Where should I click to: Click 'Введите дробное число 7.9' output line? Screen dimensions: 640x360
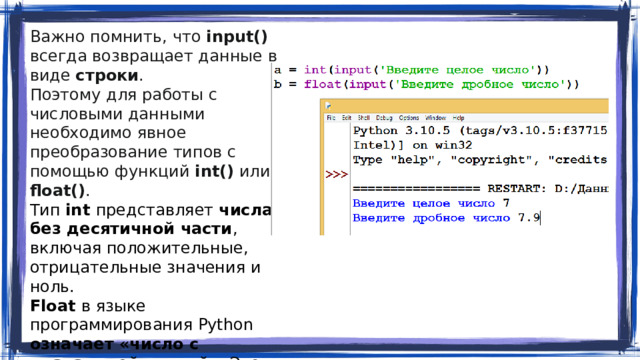pos(447,218)
